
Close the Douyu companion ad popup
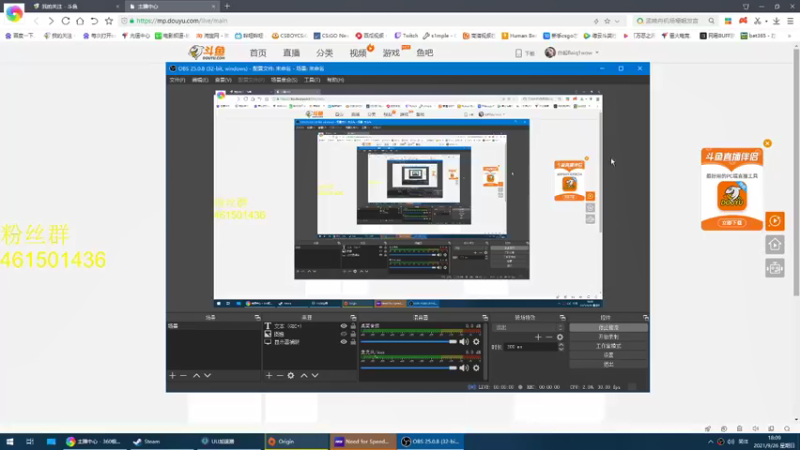click(x=767, y=143)
